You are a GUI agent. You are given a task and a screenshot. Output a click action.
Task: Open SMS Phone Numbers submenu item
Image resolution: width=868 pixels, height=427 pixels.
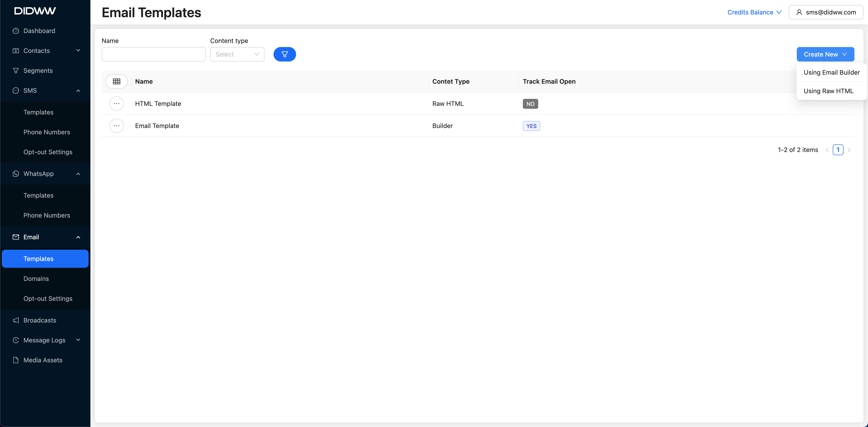pos(45,132)
